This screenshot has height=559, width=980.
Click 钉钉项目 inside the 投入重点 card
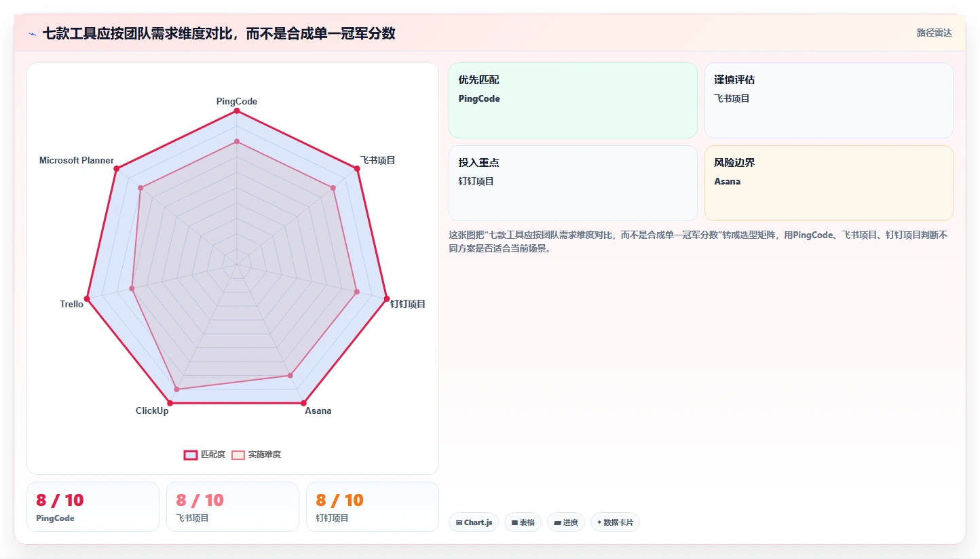[476, 181]
